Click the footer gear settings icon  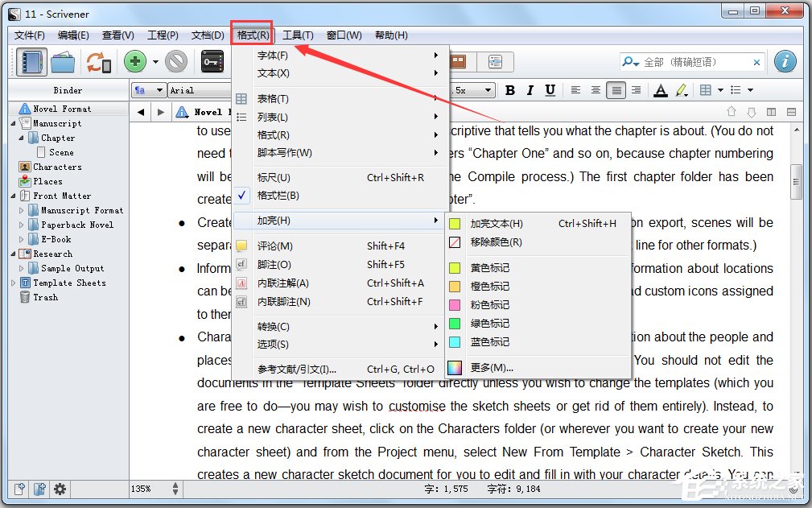click(60, 489)
